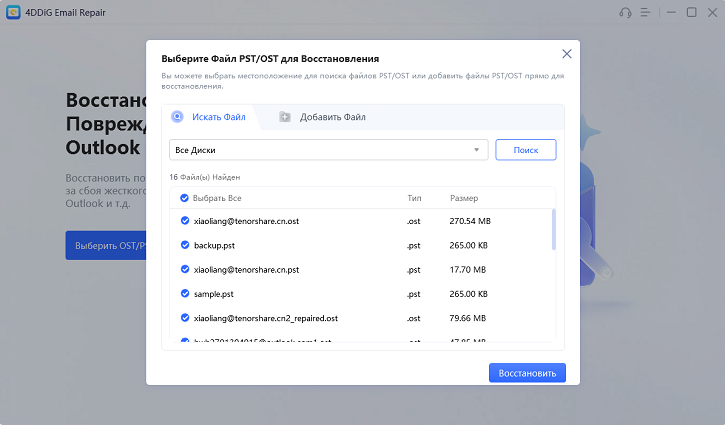Image resolution: width=725 pixels, height=425 pixels.
Task: Open the hamburger menu in title bar
Action: pos(645,12)
